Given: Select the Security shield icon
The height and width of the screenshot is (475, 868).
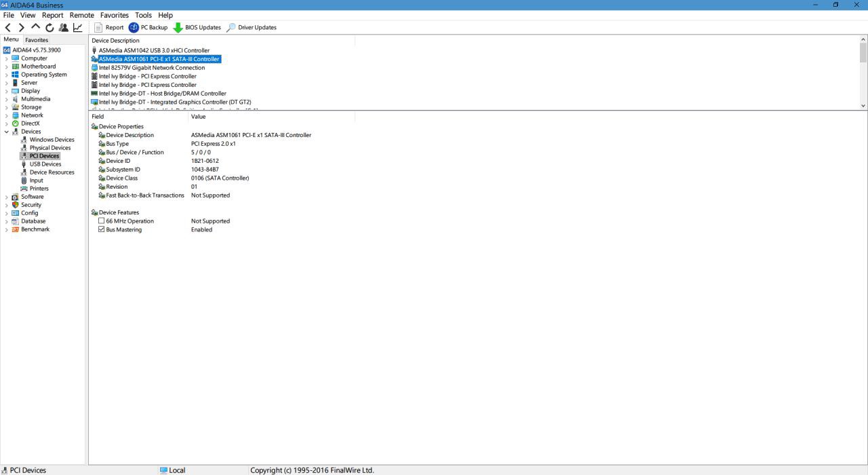Looking at the screenshot, I should [x=16, y=205].
